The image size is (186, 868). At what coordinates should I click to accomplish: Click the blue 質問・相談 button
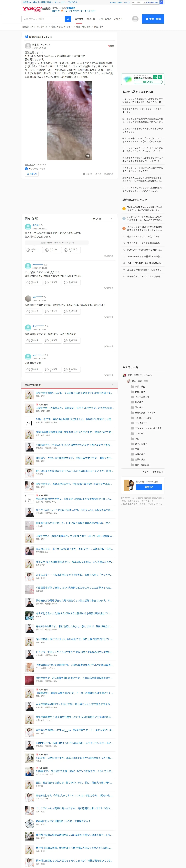click(x=153, y=19)
